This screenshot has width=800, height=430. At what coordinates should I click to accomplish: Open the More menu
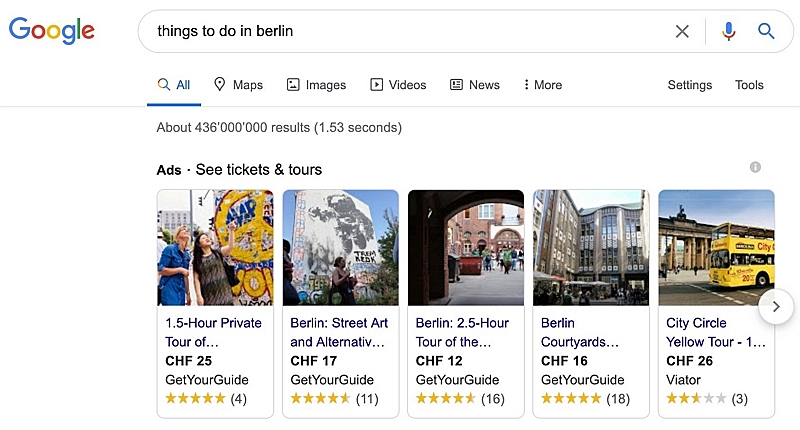click(543, 85)
